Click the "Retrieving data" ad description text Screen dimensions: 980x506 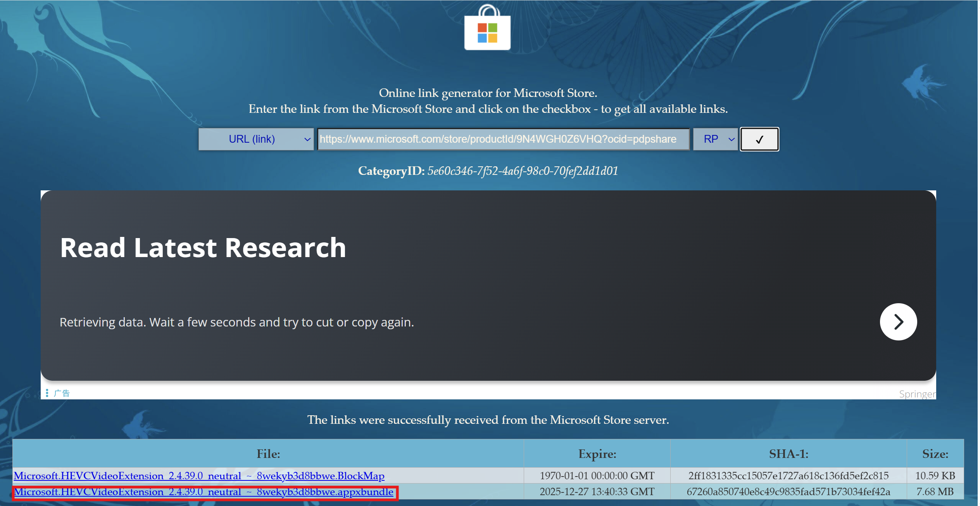(x=236, y=322)
